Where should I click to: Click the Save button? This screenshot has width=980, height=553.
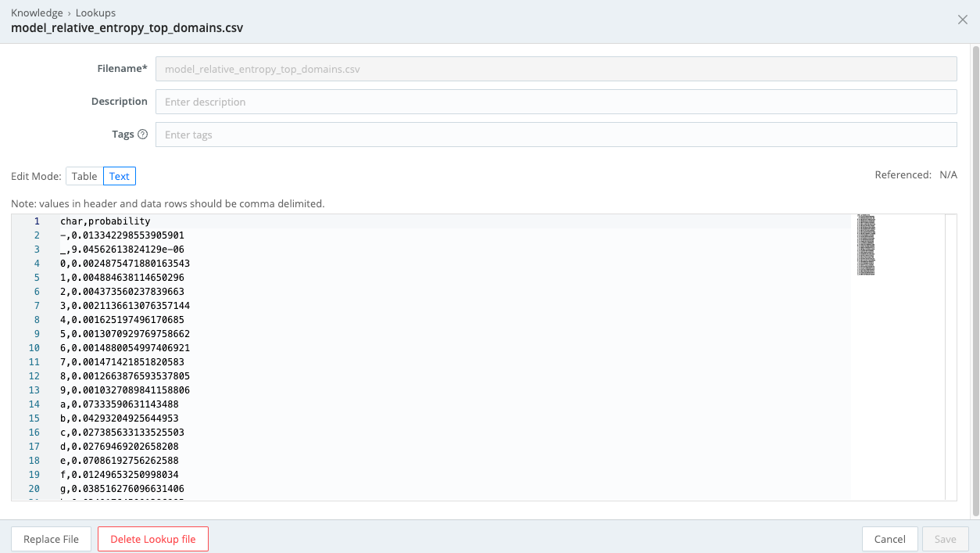(x=945, y=539)
